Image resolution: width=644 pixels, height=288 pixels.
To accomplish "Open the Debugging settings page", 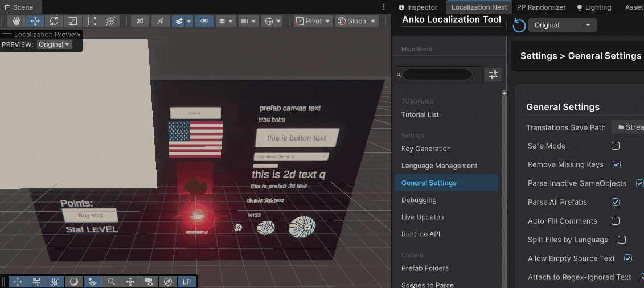I will [x=419, y=200].
